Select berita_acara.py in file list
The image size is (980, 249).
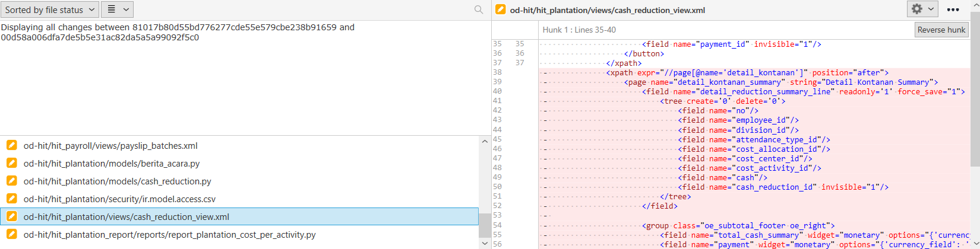[x=112, y=163]
